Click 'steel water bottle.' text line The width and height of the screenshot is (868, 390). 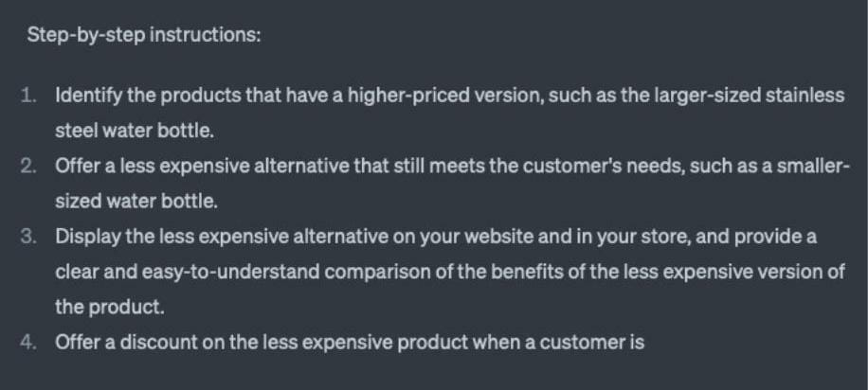pyautogui.click(x=135, y=132)
